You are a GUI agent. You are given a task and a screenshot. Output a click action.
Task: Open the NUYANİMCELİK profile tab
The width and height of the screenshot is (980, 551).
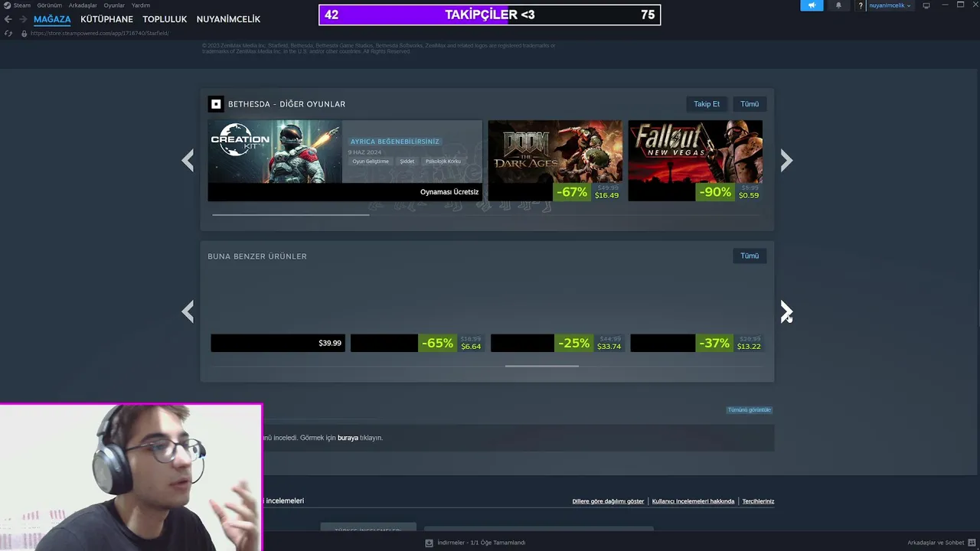tap(228, 19)
